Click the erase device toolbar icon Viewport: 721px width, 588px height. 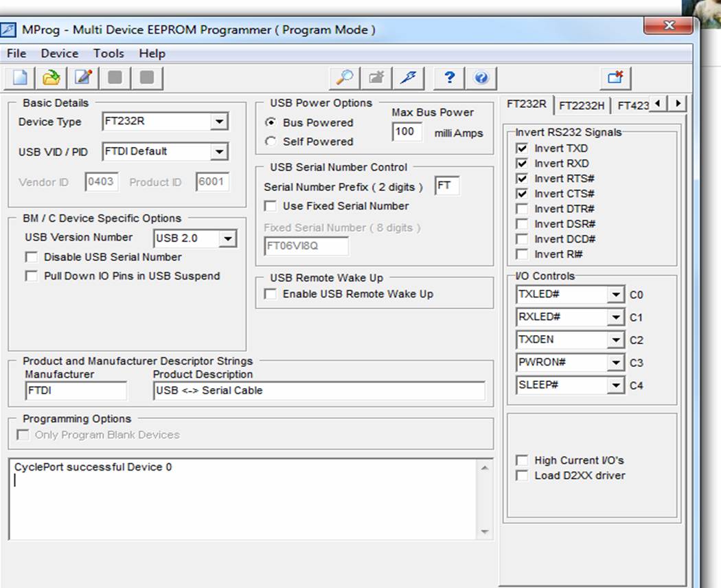click(x=376, y=78)
